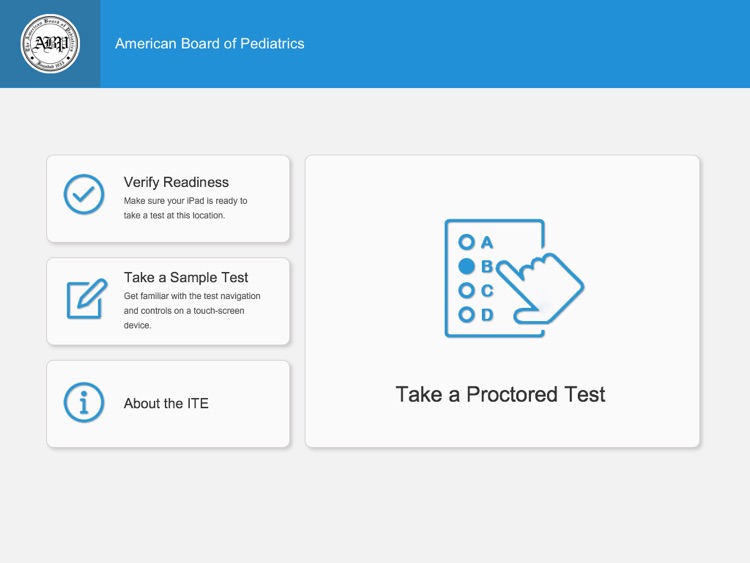The width and height of the screenshot is (750, 563).
Task: Click 'Make sure your iPad is ready' description
Action: point(185,208)
